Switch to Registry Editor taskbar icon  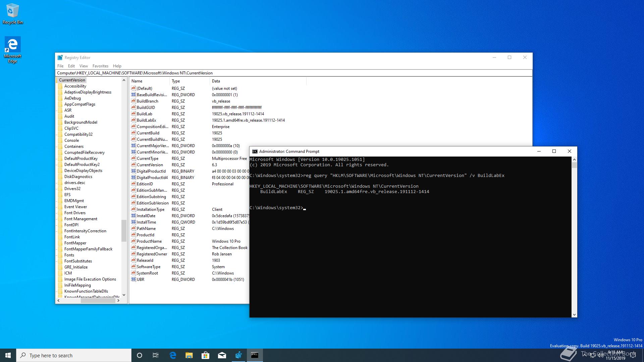(238, 355)
